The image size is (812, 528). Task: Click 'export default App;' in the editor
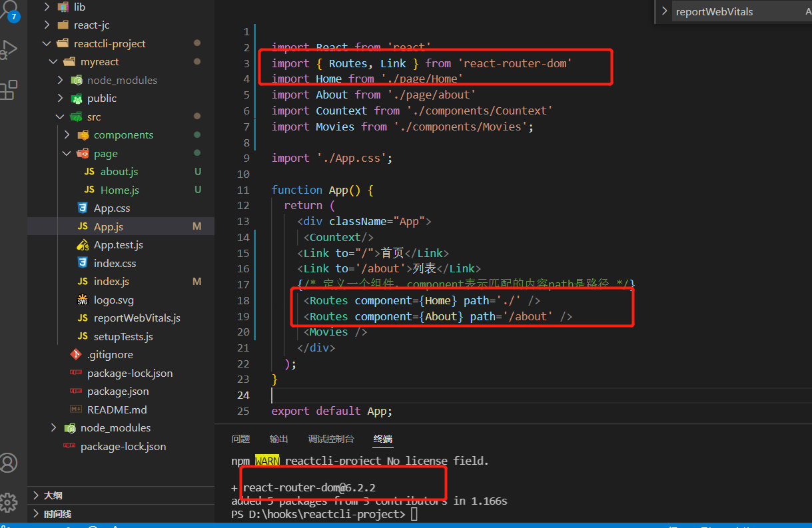(x=332, y=411)
